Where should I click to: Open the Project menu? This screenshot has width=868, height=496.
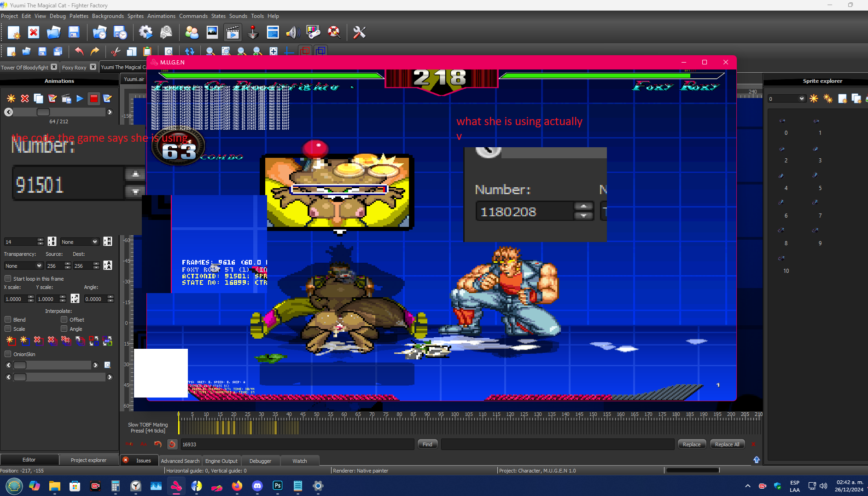coord(10,16)
